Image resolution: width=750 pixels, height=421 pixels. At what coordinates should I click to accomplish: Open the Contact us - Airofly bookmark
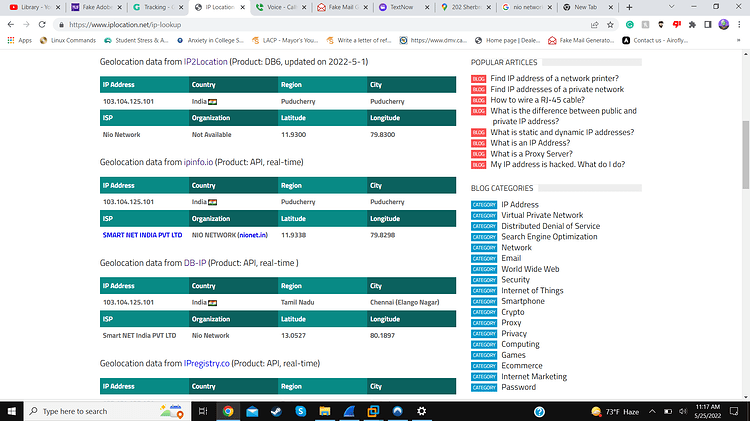click(x=655, y=41)
